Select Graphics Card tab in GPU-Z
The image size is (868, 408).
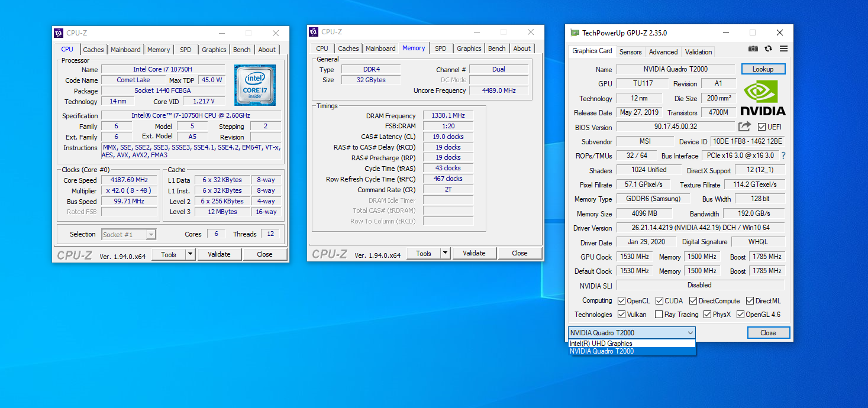click(x=592, y=51)
